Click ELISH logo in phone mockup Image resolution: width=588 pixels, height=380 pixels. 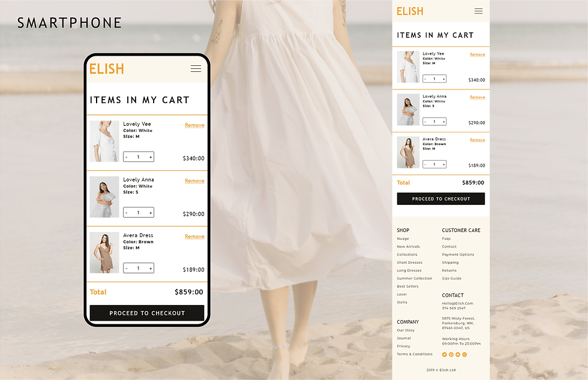pos(107,69)
